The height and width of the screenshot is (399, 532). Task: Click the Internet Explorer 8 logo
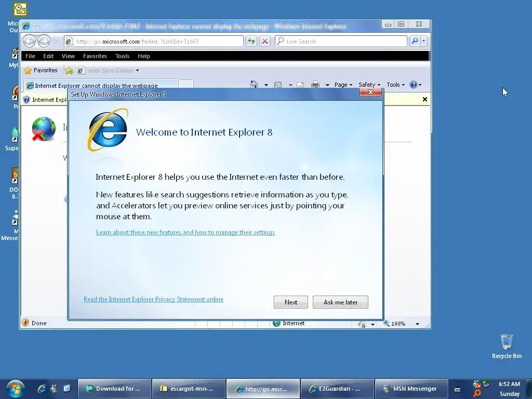coord(108,129)
